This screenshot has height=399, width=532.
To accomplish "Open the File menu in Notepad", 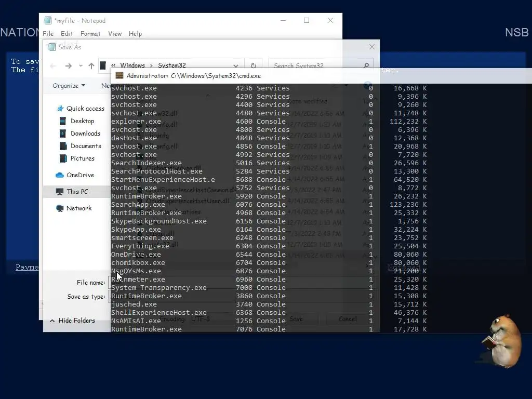I will tap(48, 34).
